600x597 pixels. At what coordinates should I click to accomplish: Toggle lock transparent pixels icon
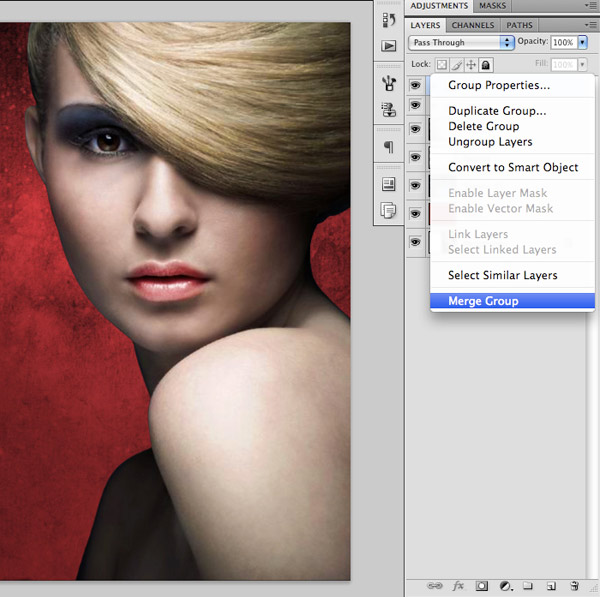[x=441, y=65]
